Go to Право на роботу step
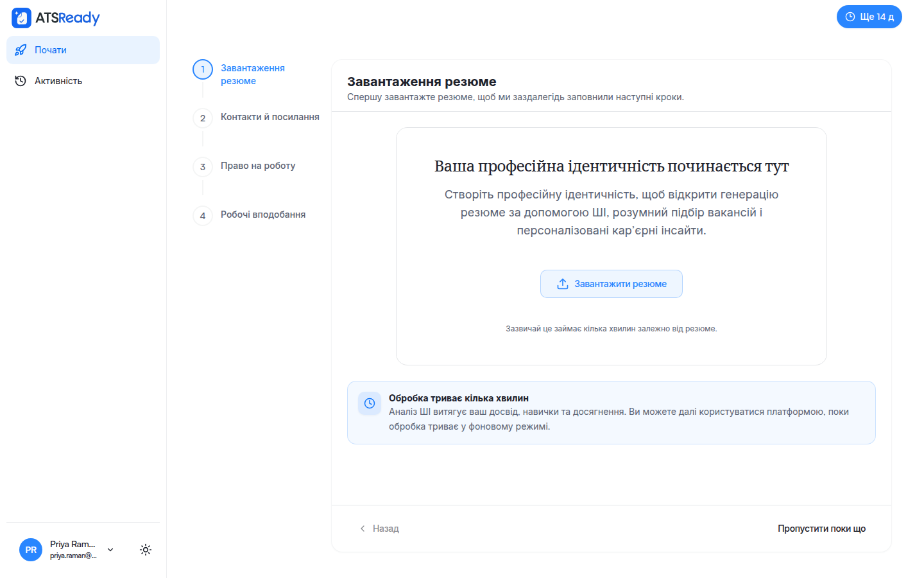Screen dimensions: 924x578 point(258,166)
